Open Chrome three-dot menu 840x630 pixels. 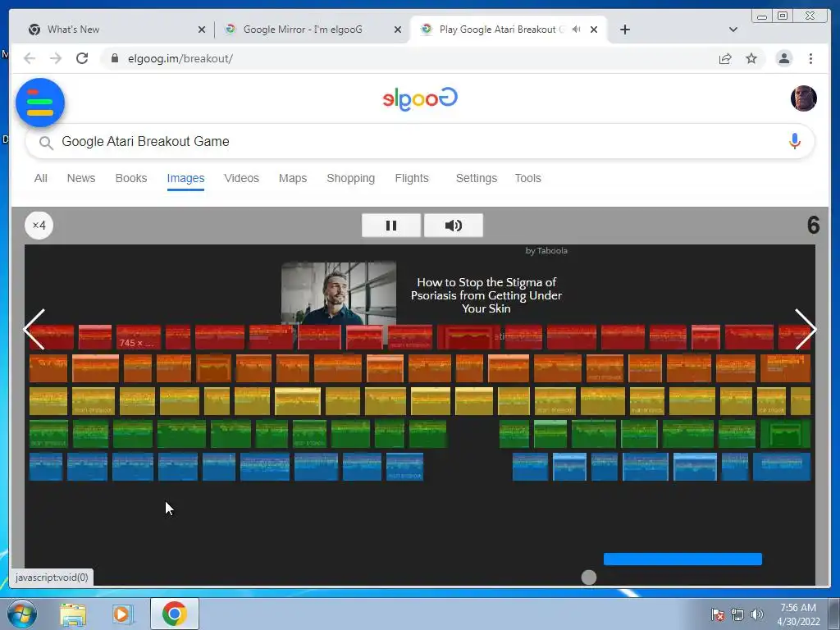click(x=810, y=58)
